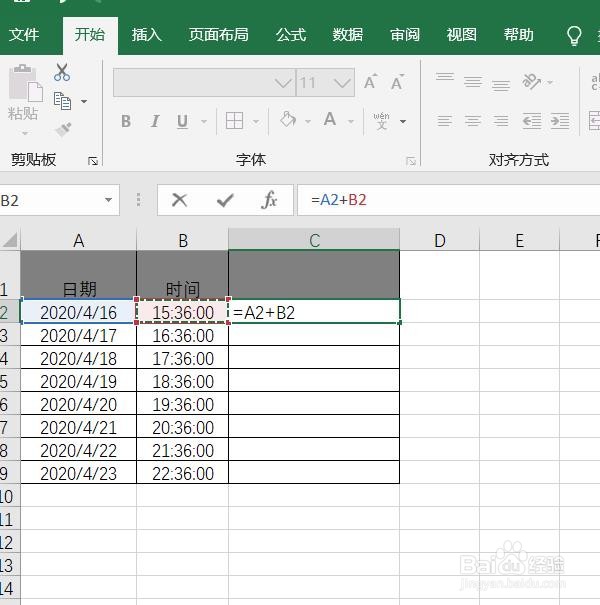
Task: Cancel formula entry with X icon
Action: [x=179, y=200]
